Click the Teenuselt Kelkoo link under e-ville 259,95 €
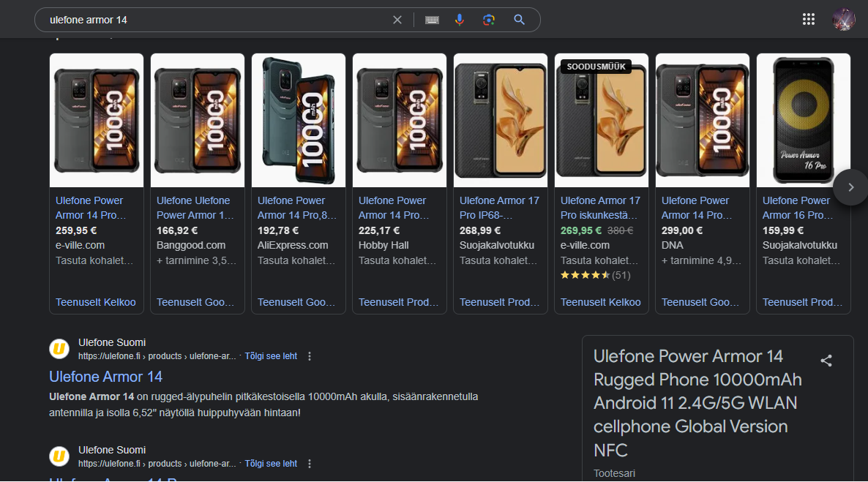The height and width of the screenshot is (482, 868). [x=95, y=302]
